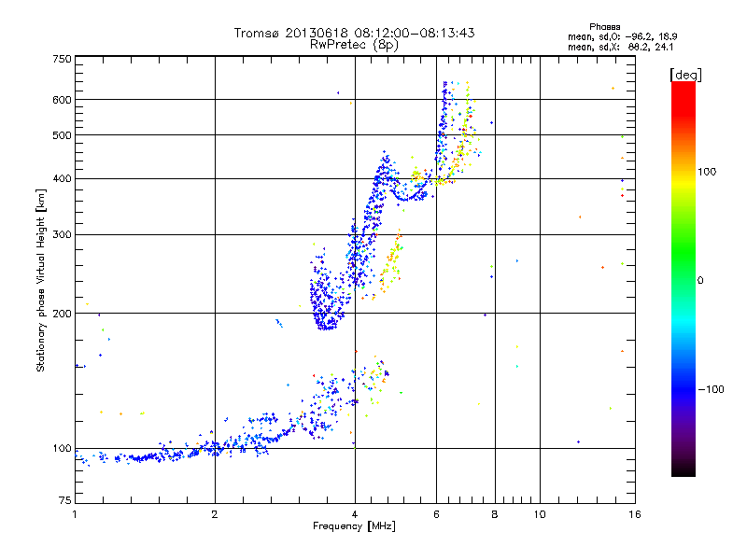Click the '75' height tick label

(65, 500)
